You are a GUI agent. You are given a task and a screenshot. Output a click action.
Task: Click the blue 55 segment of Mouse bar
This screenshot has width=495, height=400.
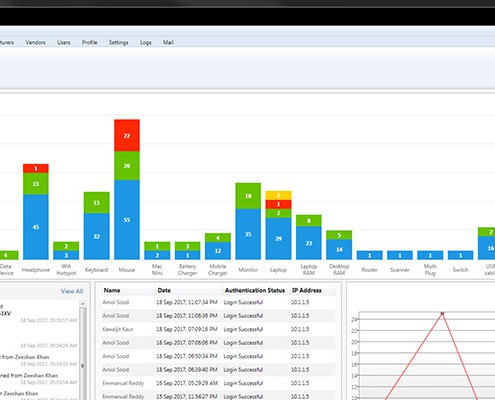127,220
